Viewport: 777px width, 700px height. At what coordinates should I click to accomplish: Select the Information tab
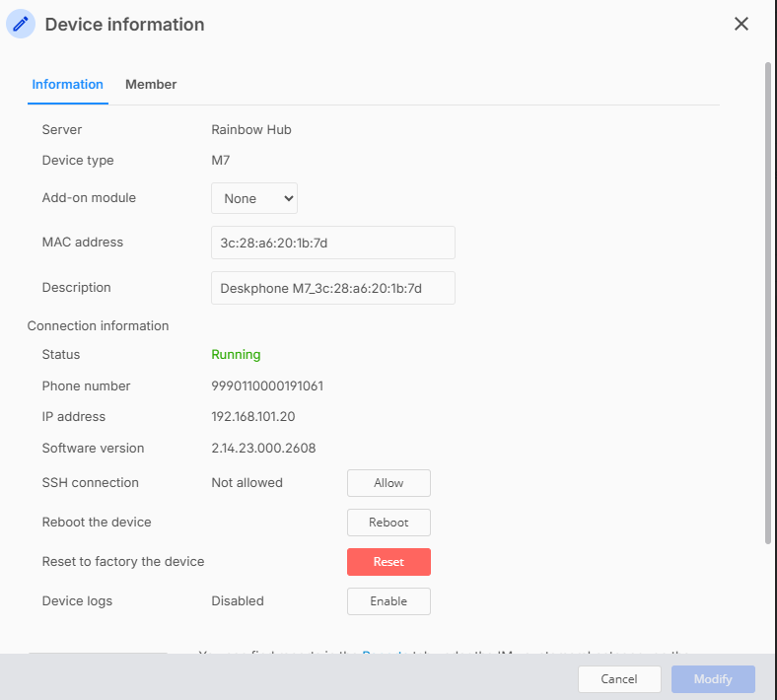tap(67, 85)
